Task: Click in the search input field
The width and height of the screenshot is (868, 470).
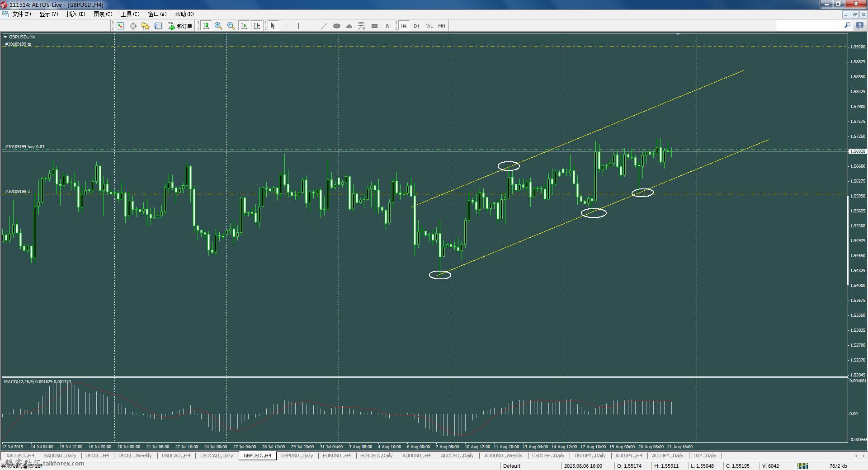Action: (x=809, y=26)
